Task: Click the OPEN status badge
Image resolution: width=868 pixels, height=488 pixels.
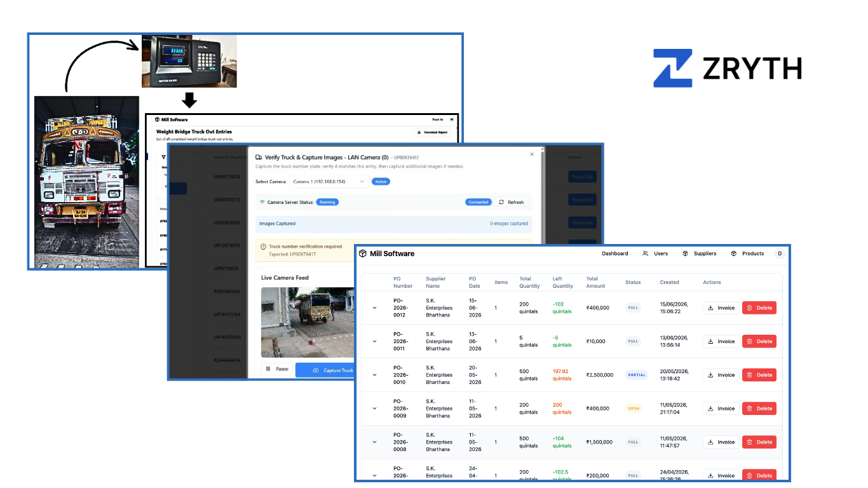Action: click(x=634, y=409)
